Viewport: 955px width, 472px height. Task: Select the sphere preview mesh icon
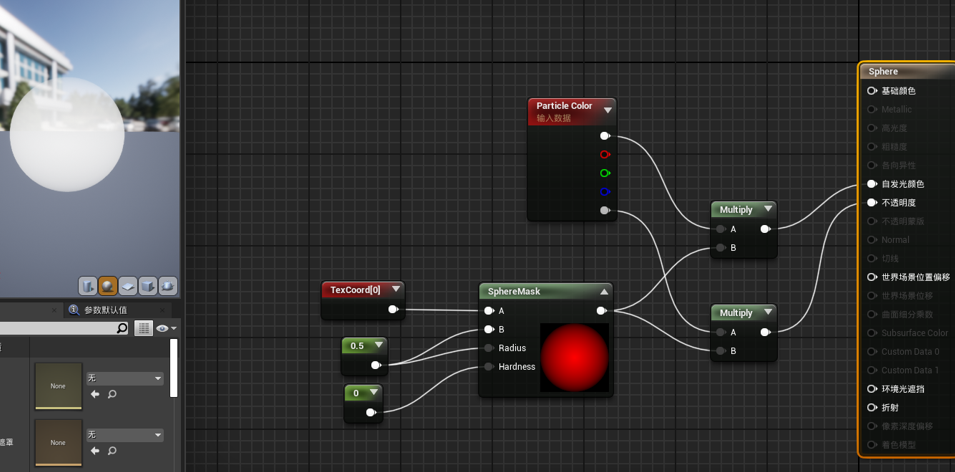pyautogui.click(x=108, y=286)
